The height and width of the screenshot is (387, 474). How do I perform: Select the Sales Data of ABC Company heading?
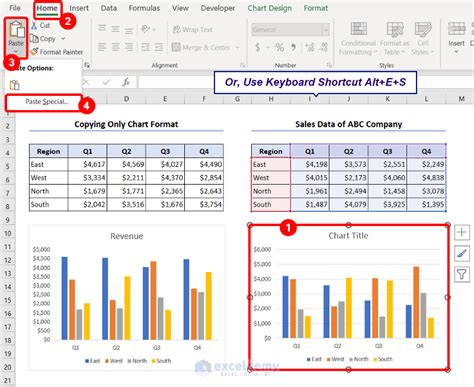pos(348,124)
